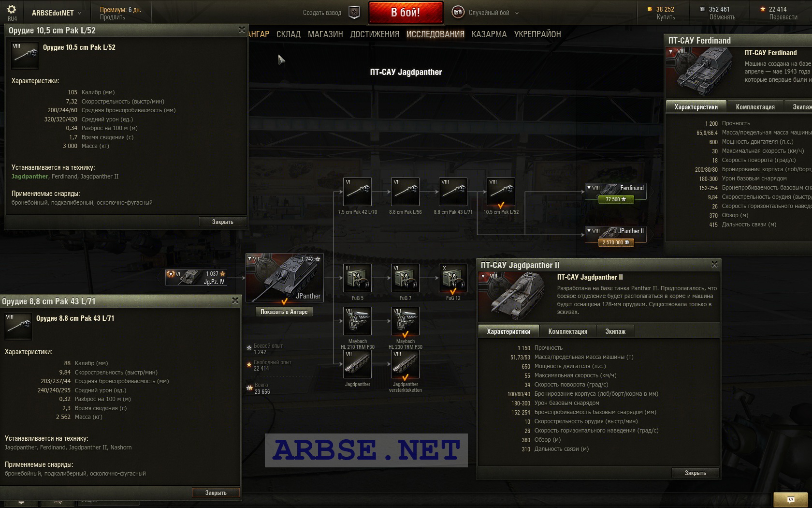Click free experience star icon next to 22 414 in top bar
The image size is (812, 508).
point(763,9)
